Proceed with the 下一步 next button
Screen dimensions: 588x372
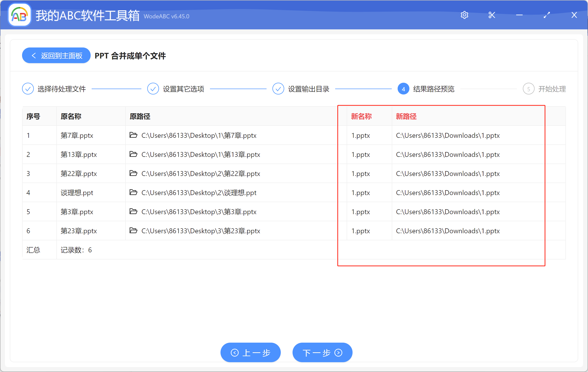coord(322,352)
